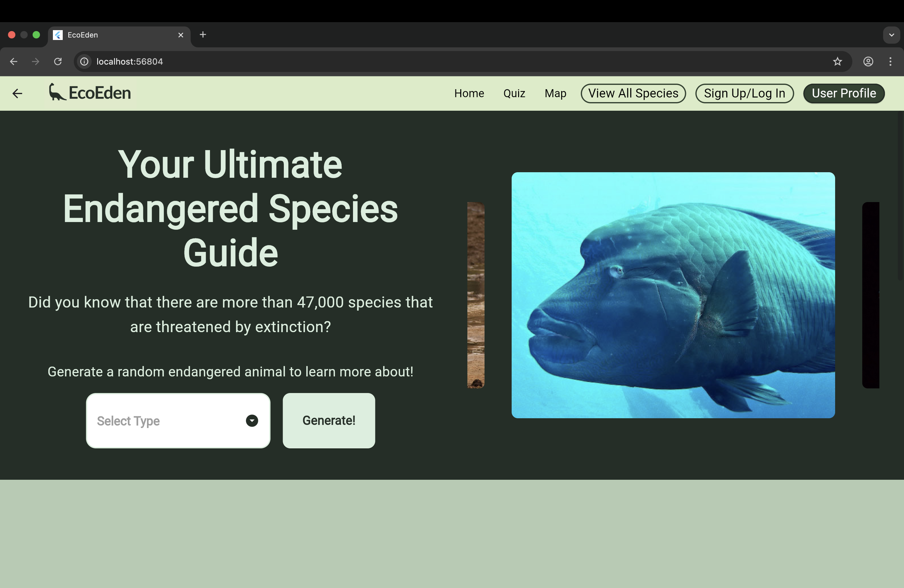Open Sign Up/Log In page
Viewport: 904px width, 588px height.
pos(744,93)
